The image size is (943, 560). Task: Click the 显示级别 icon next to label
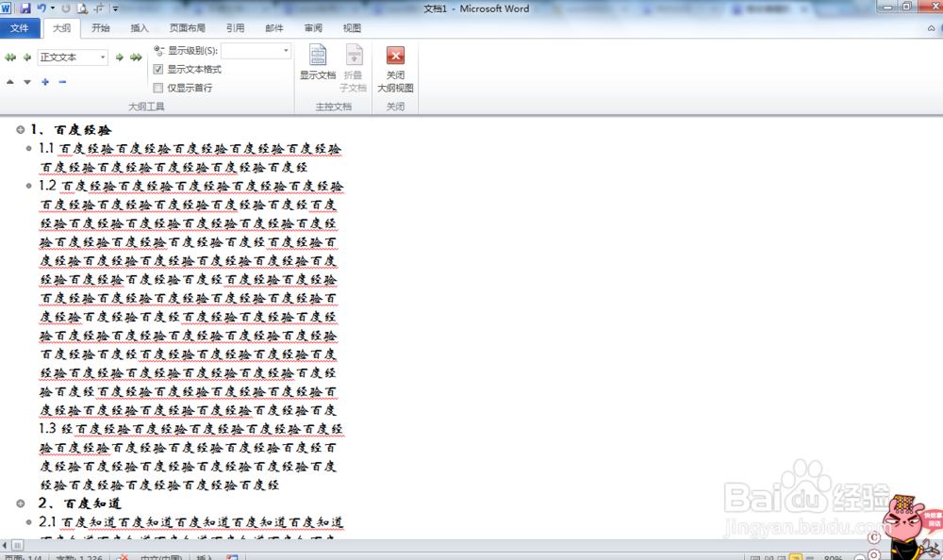tap(158, 51)
